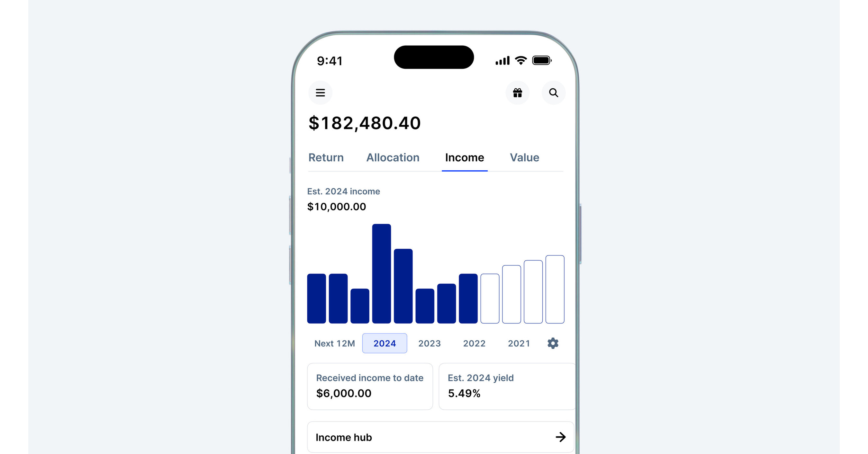Select the 2024 year filter
This screenshot has width=868, height=454.
tap(384, 343)
